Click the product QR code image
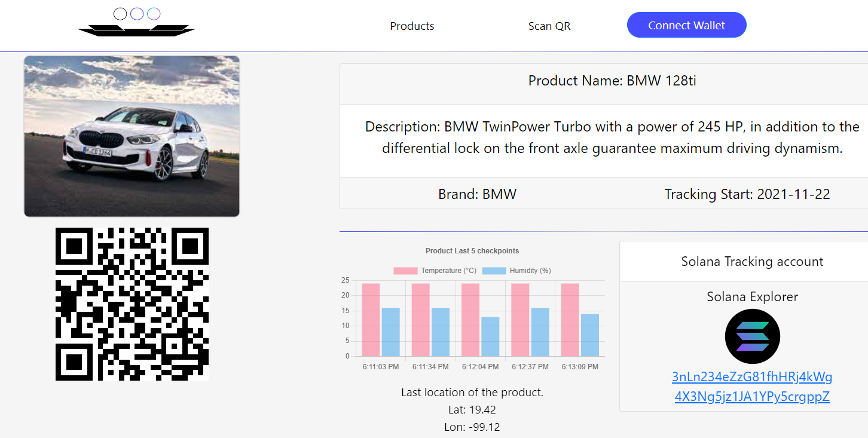The height and width of the screenshot is (438, 868). [x=132, y=304]
